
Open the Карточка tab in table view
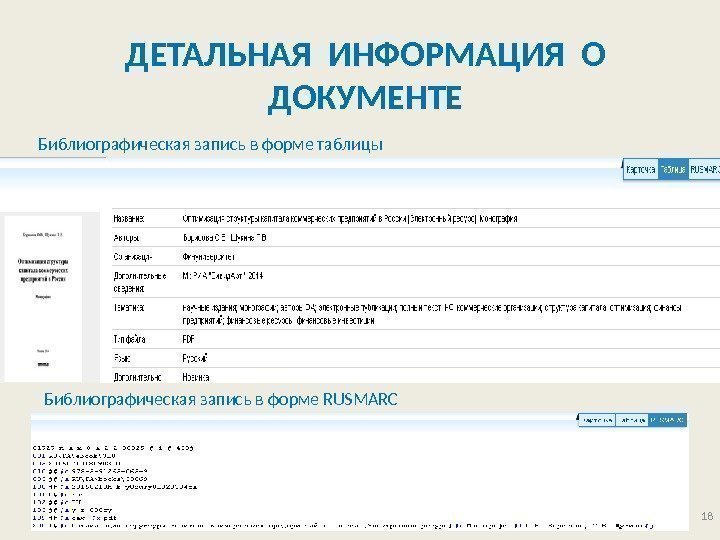pyautogui.click(x=641, y=169)
